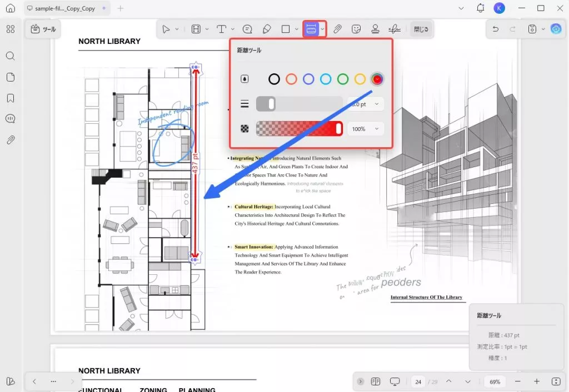The width and height of the screenshot is (569, 392).
Task: Select the rectangle shape tool
Action: 286,29
